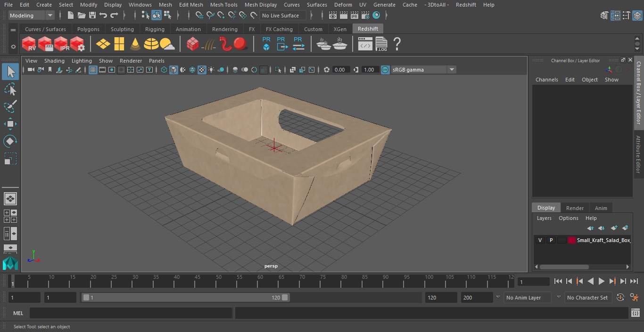Click the MEL command input line
644x332 pixels.
[131, 313]
